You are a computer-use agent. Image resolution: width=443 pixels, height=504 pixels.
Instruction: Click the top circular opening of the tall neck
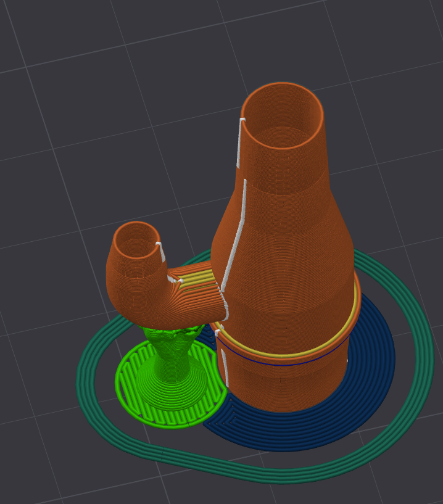coord(282,116)
